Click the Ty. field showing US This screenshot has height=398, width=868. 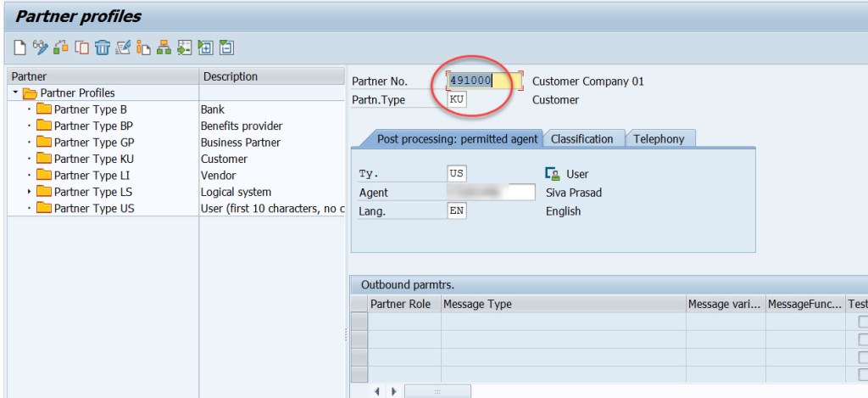tap(457, 174)
